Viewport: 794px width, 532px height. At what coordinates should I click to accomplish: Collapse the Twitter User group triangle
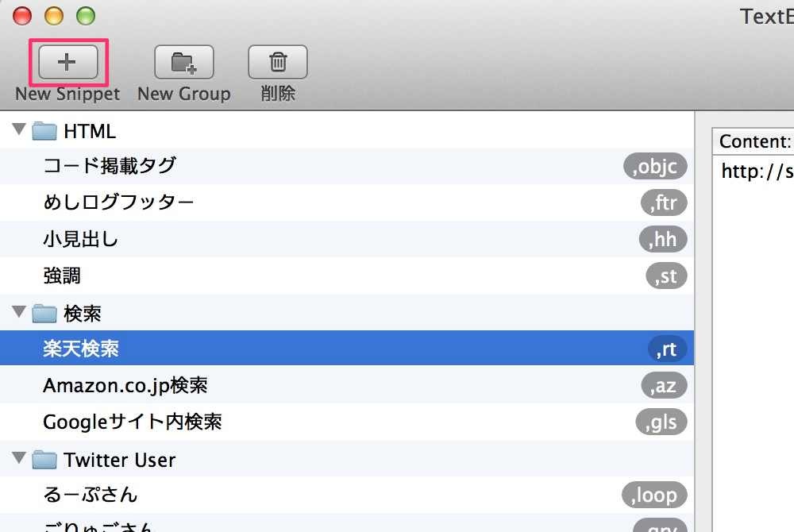tap(19, 457)
